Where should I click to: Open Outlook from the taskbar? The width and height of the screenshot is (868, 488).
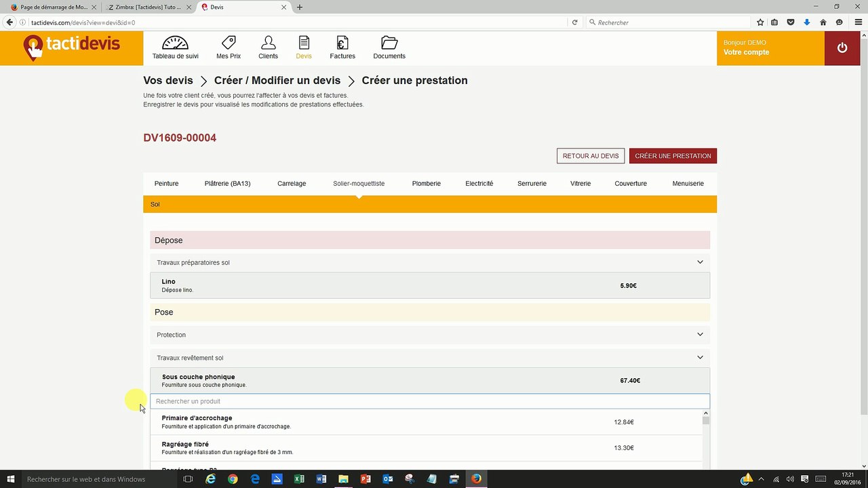[x=388, y=479]
